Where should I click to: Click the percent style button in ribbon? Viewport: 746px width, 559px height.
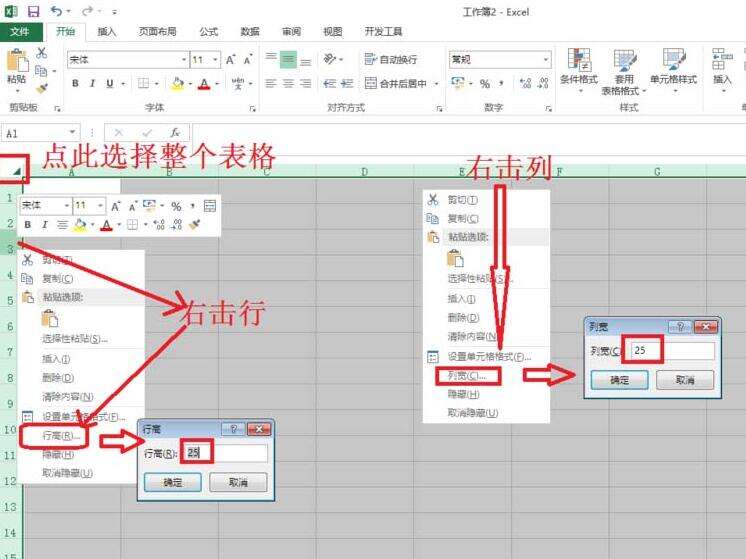(485, 84)
